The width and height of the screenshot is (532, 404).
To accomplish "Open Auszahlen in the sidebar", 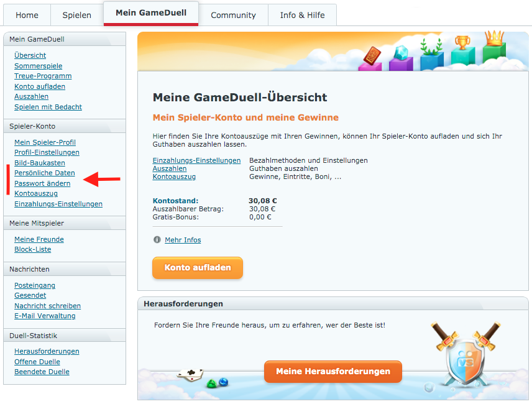I will coord(31,97).
